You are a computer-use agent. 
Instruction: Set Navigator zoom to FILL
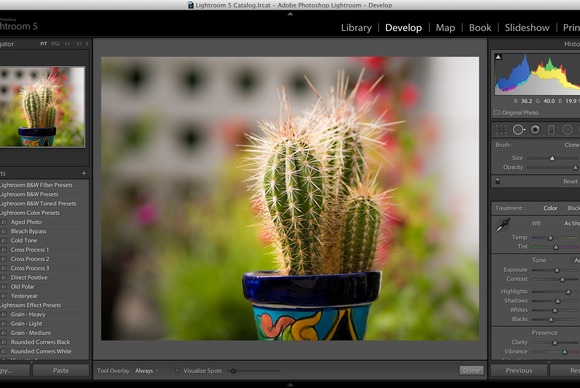55,44
